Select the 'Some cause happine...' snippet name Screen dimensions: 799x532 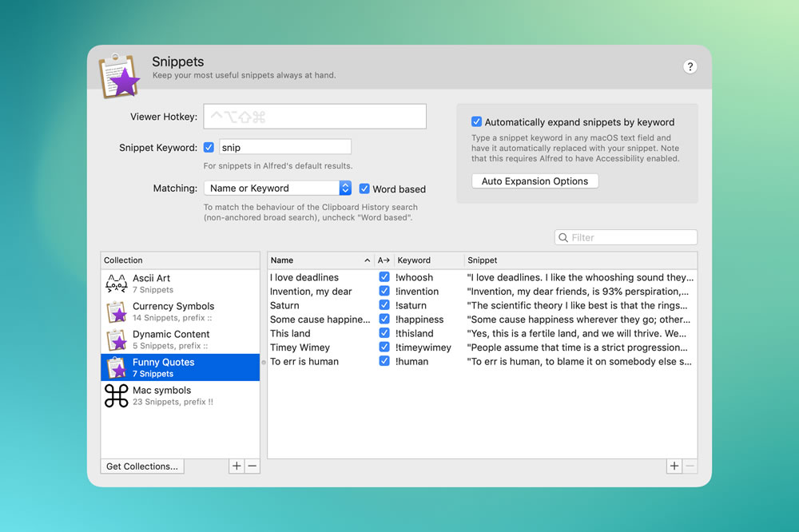click(x=320, y=320)
